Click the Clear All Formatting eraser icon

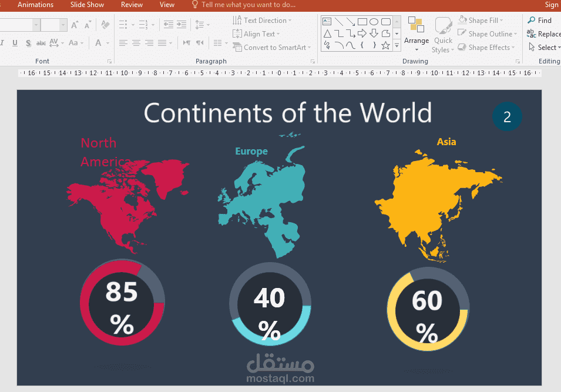click(x=105, y=24)
